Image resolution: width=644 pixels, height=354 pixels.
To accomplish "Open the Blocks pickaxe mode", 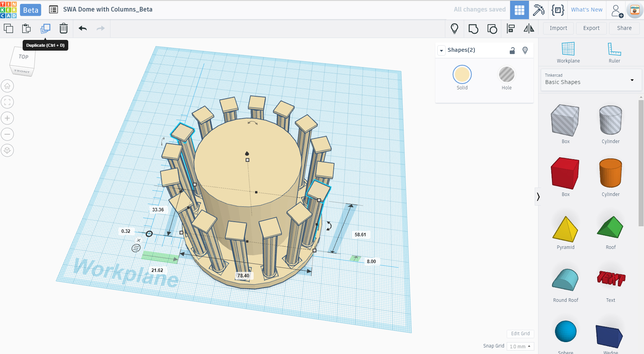I will coord(539,10).
